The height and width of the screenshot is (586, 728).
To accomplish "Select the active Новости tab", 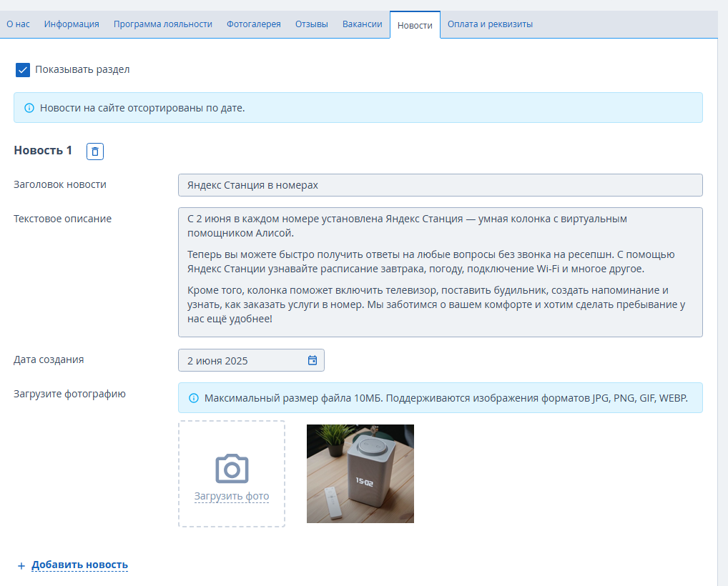I will [x=415, y=25].
